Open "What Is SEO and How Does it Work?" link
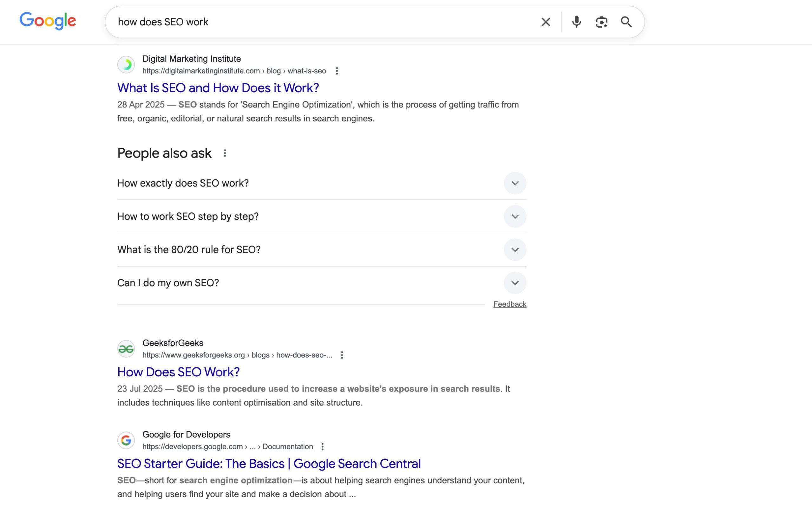 click(218, 88)
